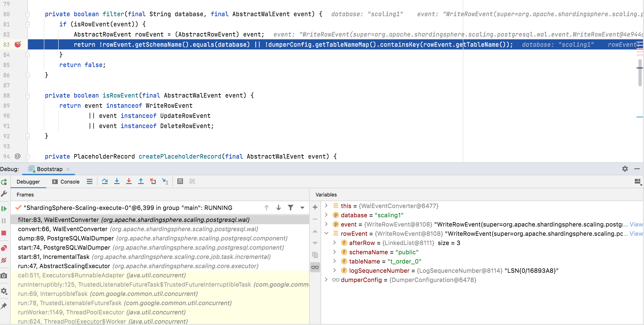Mute all breakpoints

pyautogui.click(x=4, y=260)
